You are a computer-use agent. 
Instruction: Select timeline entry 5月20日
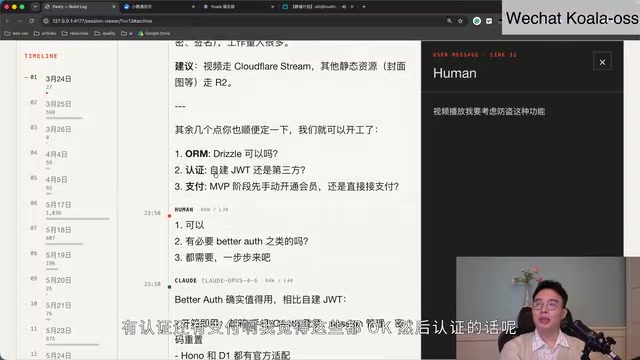pyautogui.click(x=58, y=280)
